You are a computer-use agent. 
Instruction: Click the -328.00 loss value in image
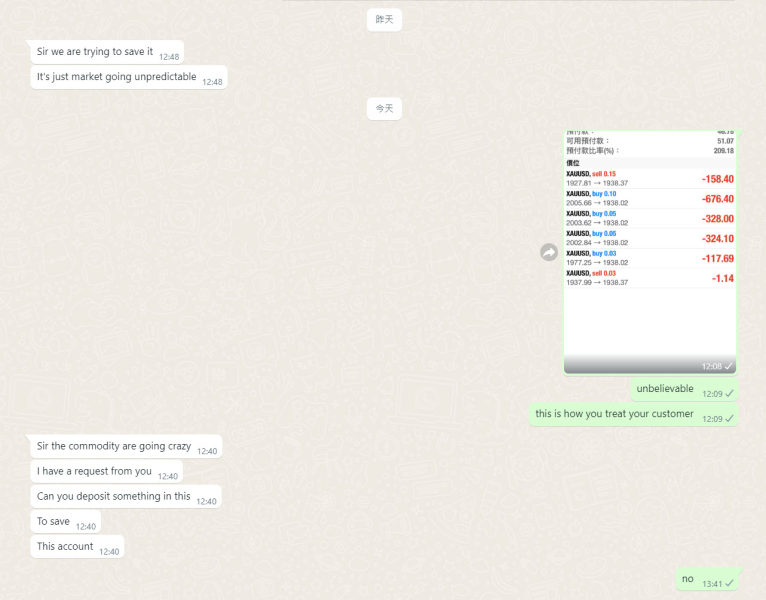[x=717, y=219]
